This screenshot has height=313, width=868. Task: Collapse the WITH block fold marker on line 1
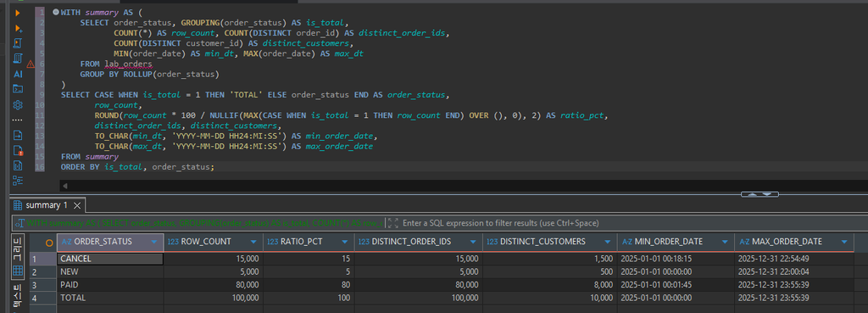(x=55, y=12)
